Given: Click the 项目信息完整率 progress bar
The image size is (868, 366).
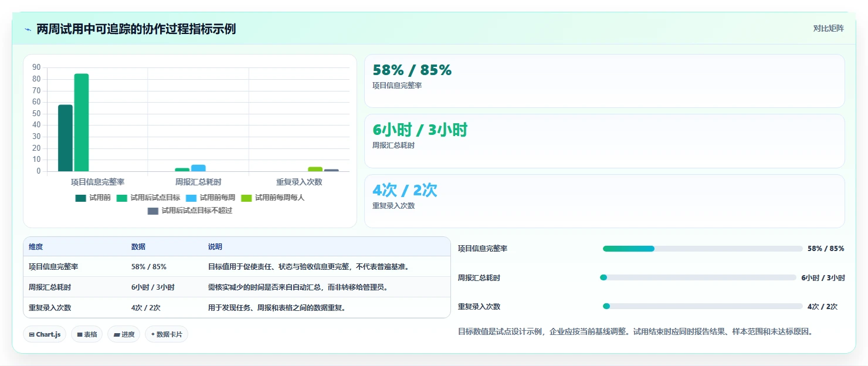Looking at the screenshot, I should click(703, 249).
